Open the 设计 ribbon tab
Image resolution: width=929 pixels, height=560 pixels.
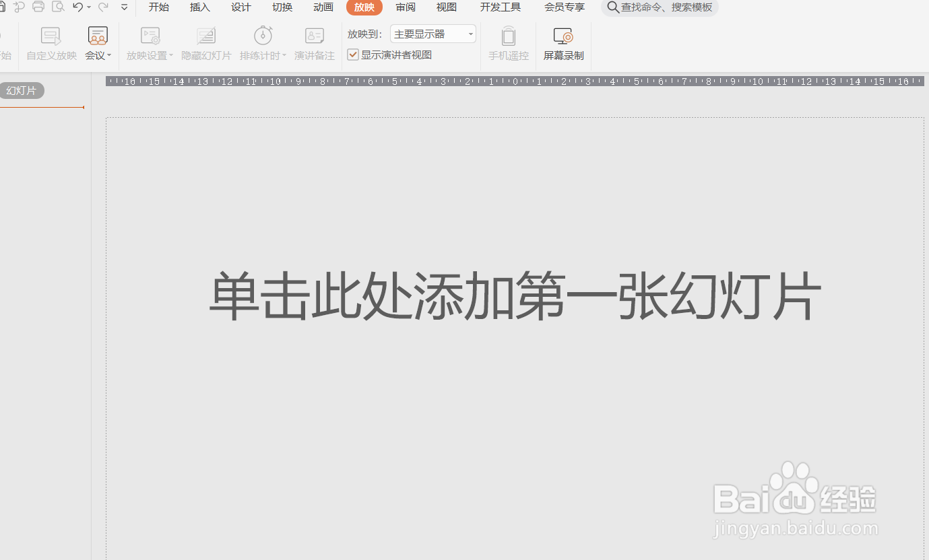(x=241, y=7)
